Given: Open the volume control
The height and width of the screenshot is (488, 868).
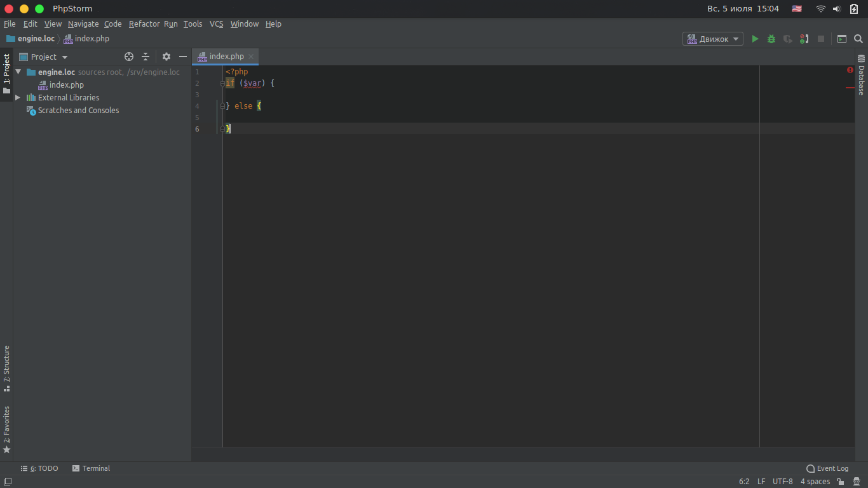Looking at the screenshot, I should [x=837, y=9].
